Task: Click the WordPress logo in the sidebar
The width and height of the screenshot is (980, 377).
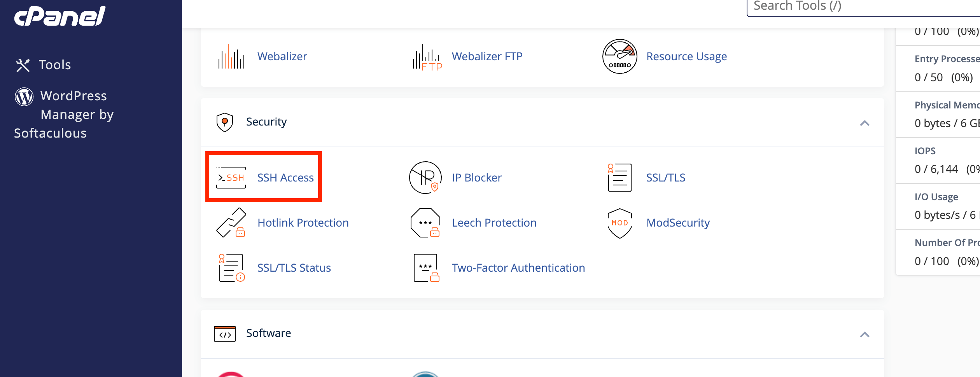Action: [x=24, y=96]
